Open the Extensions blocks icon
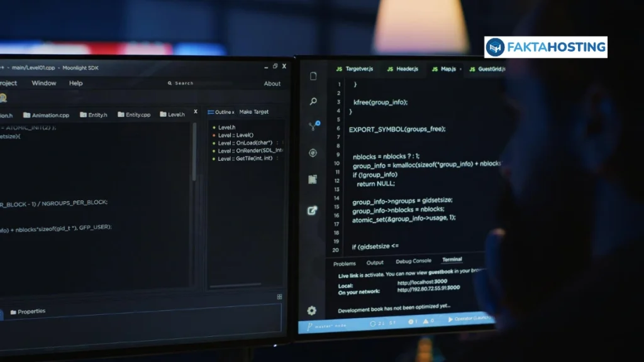Viewport: 644px width, 362px height. 313,180
